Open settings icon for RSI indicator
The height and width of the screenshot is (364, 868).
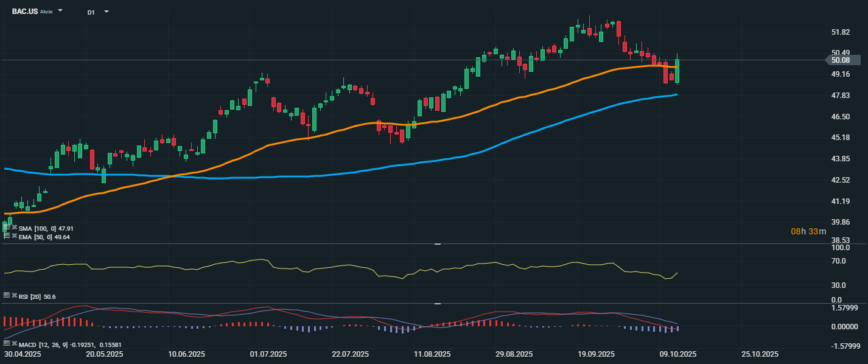tap(7, 295)
